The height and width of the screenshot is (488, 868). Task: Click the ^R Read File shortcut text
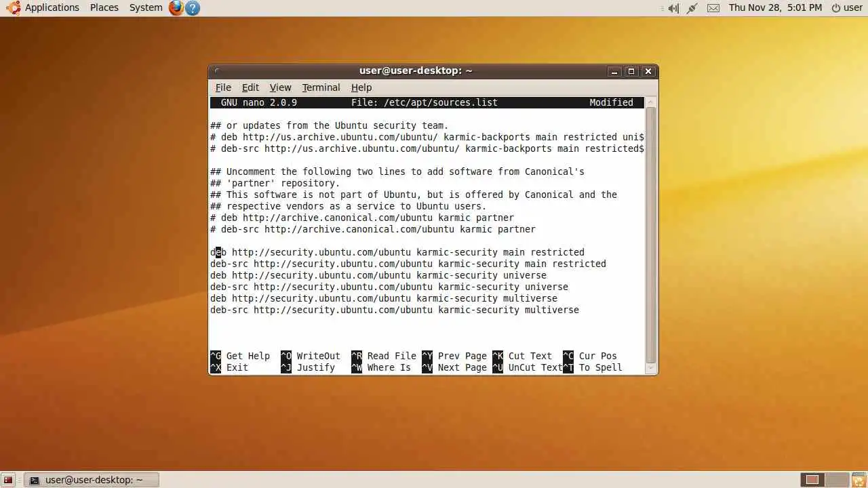coord(384,356)
